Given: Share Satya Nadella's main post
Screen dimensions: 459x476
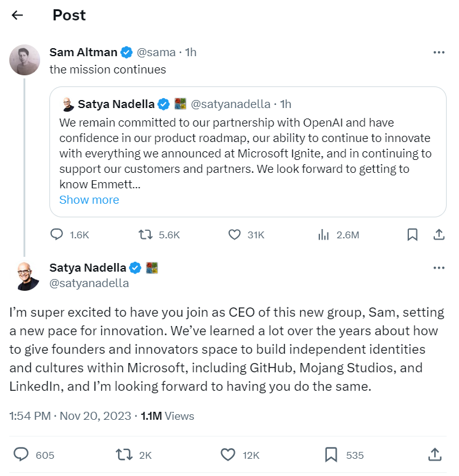Looking at the screenshot, I should (435, 455).
